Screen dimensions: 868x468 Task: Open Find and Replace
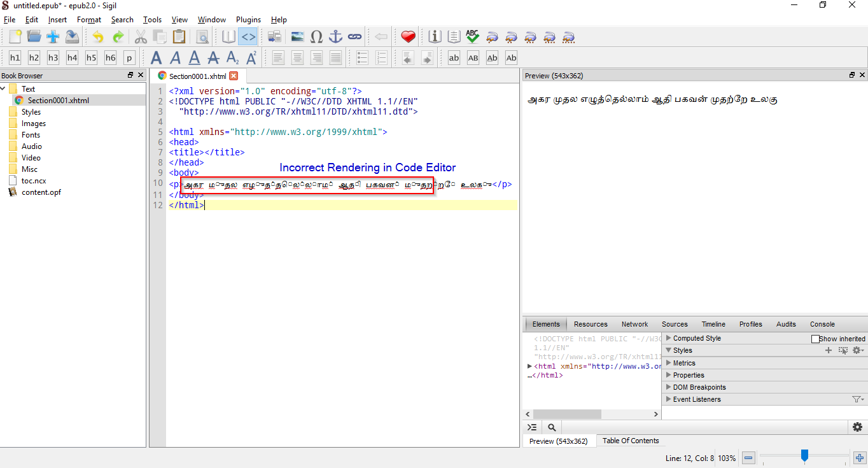click(202, 36)
